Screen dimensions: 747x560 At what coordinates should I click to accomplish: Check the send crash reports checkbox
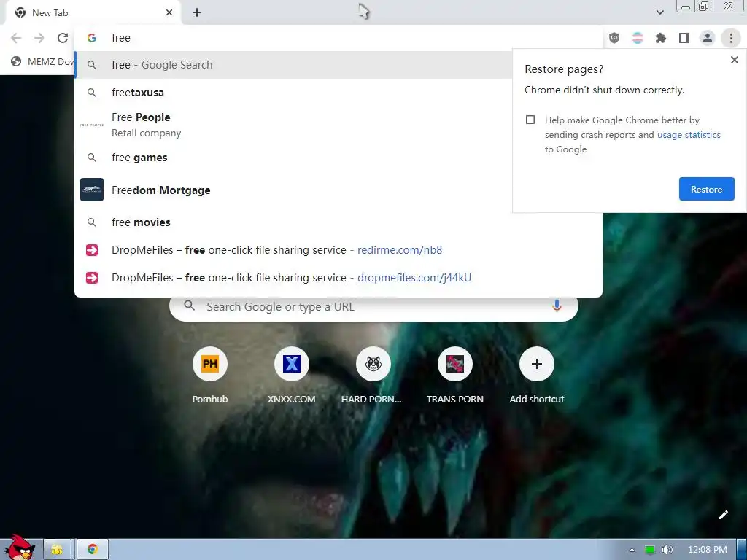pos(530,120)
